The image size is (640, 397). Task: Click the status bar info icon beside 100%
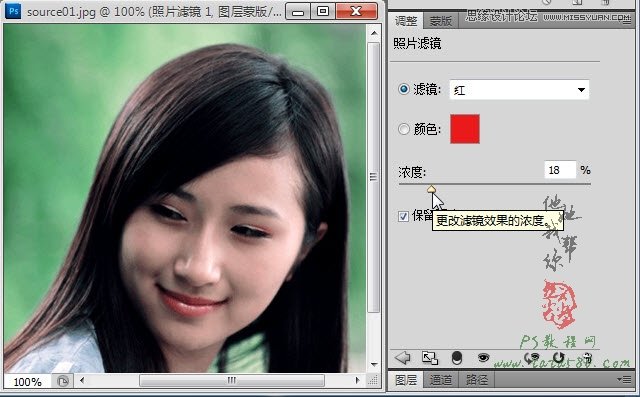coord(62,381)
